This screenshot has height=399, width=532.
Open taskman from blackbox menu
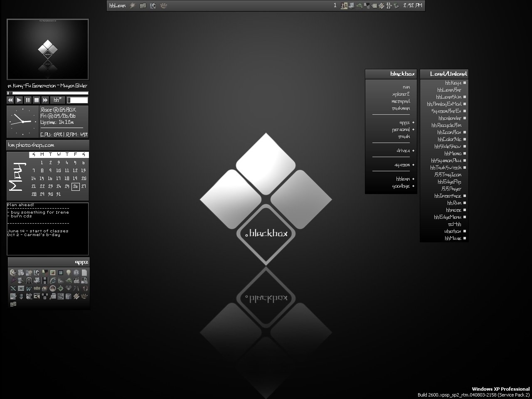[x=391, y=108]
